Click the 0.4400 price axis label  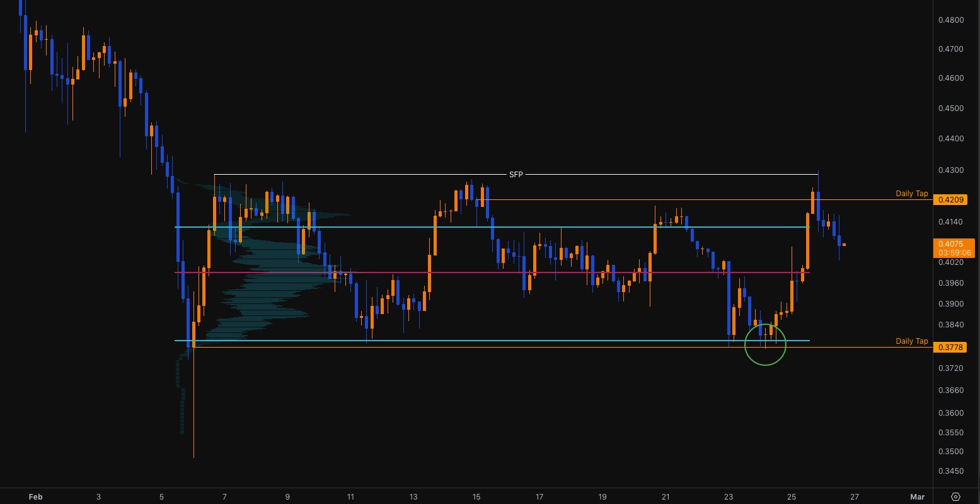coord(950,139)
